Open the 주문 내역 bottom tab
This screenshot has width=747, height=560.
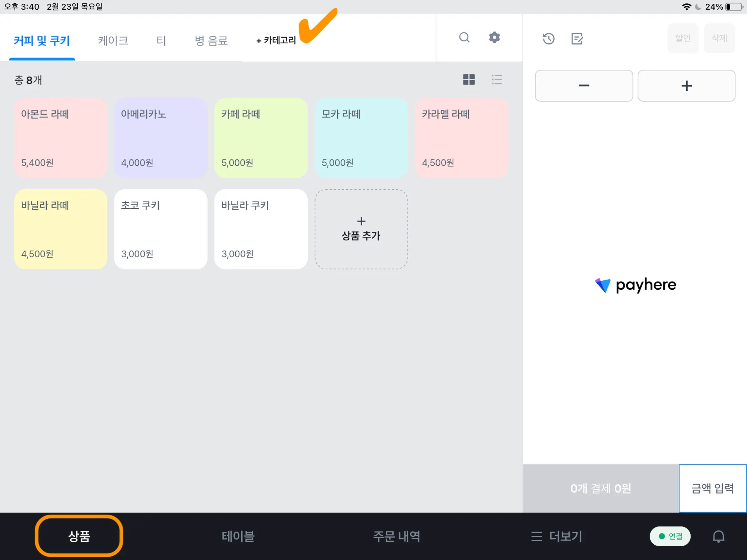point(396,536)
